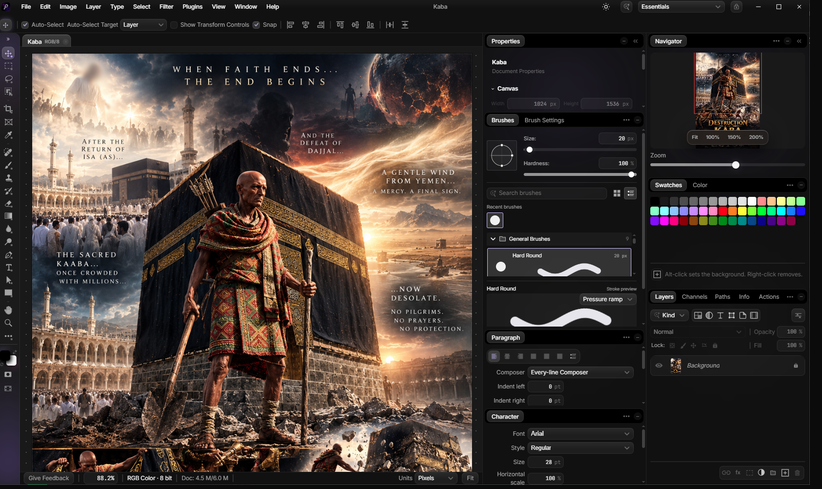Select the Gradient tool

click(x=8, y=216)
